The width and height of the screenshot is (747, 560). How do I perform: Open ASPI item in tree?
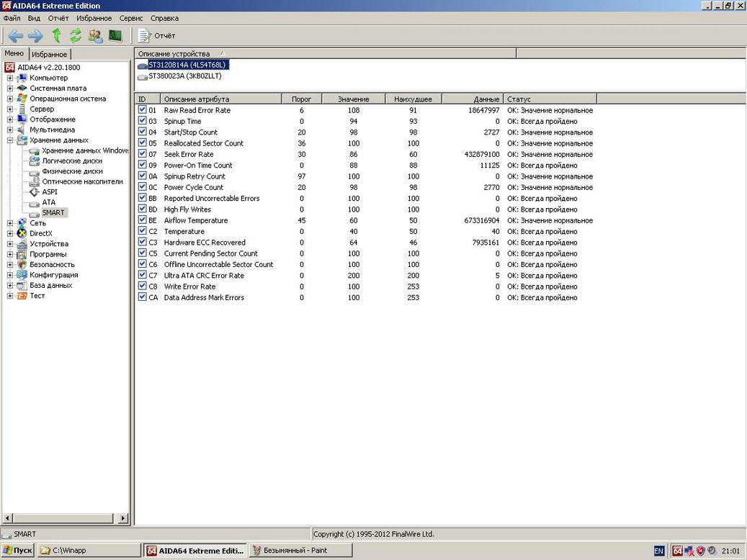50,192
